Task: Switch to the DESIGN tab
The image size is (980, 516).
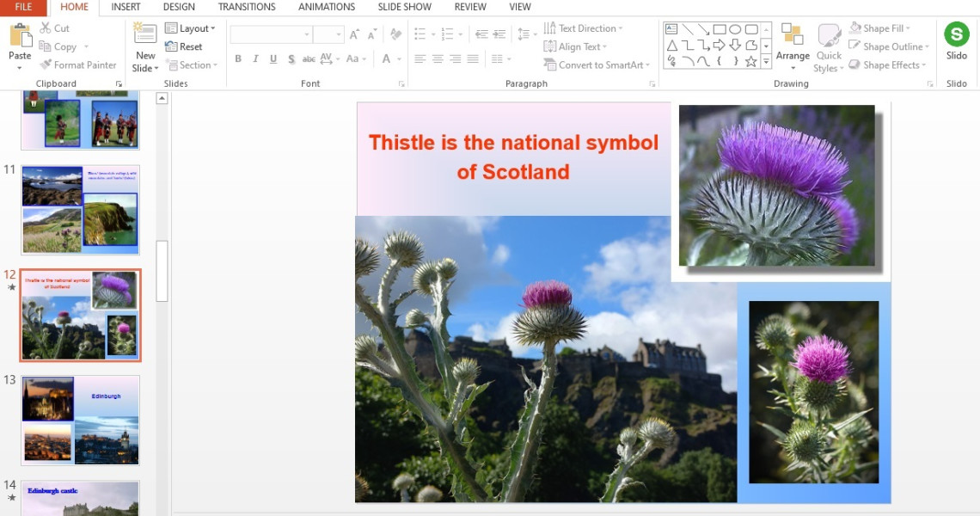Action: pos(179,7)
